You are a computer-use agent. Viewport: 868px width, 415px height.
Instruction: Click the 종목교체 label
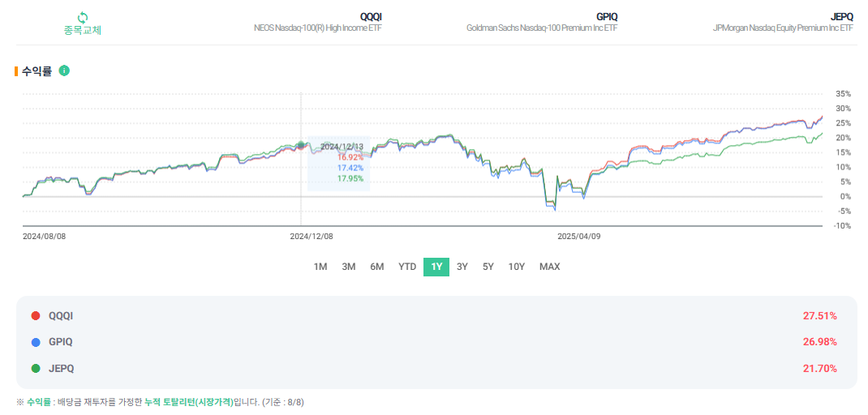pos(83,31)
